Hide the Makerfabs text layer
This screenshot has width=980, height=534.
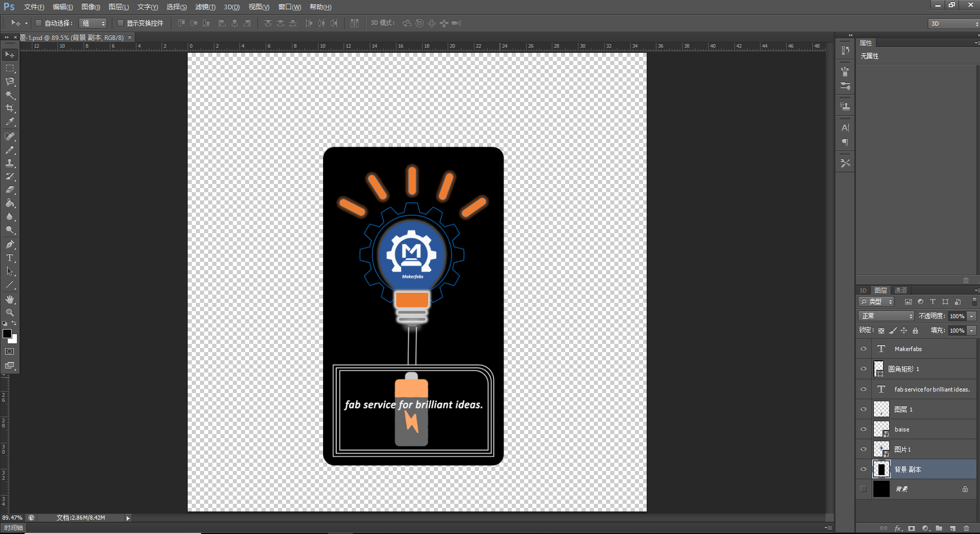coord(864,348)
